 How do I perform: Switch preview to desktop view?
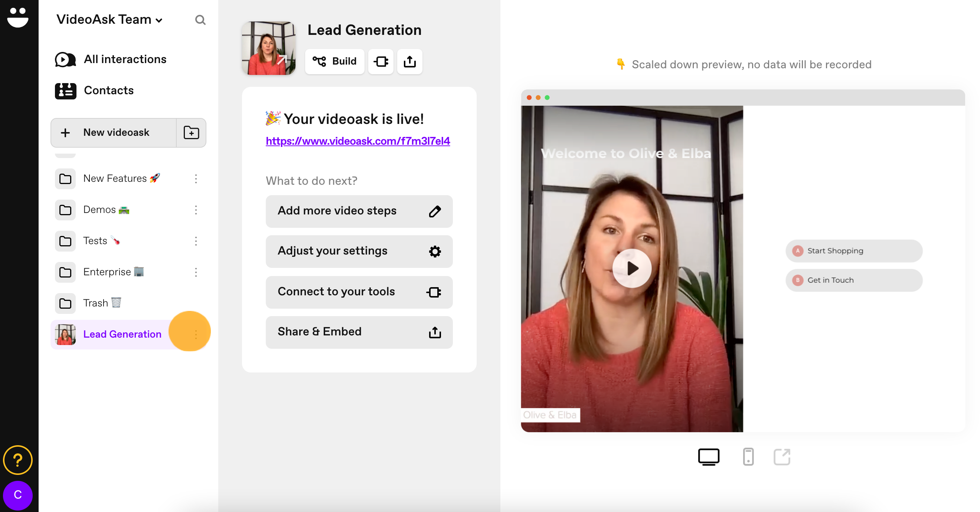coord(708,456)
